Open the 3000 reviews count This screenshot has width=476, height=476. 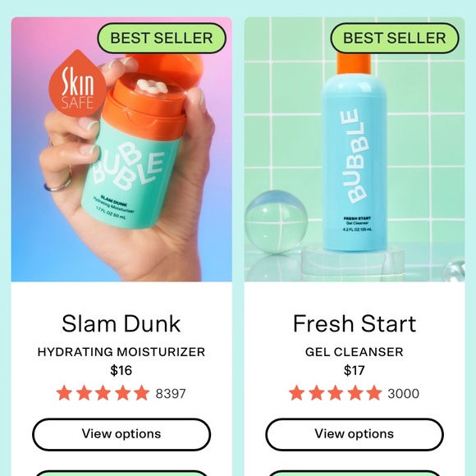pyautogui.click(x=404, y=394)
